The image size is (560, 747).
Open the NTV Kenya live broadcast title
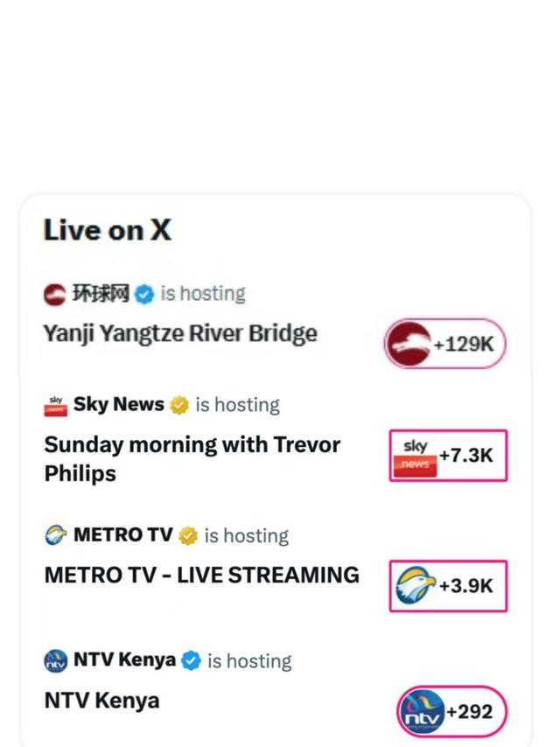tap(101, 702)
